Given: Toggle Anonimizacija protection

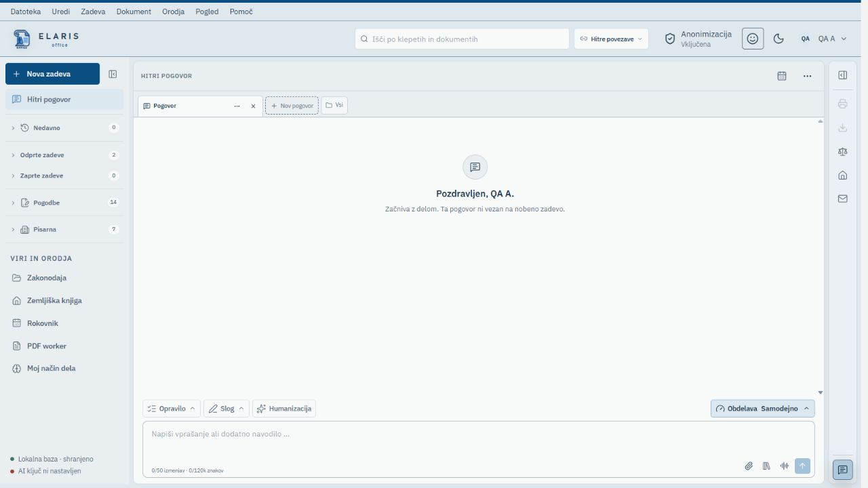Looking at the screenshot, I should coord(698,39).
